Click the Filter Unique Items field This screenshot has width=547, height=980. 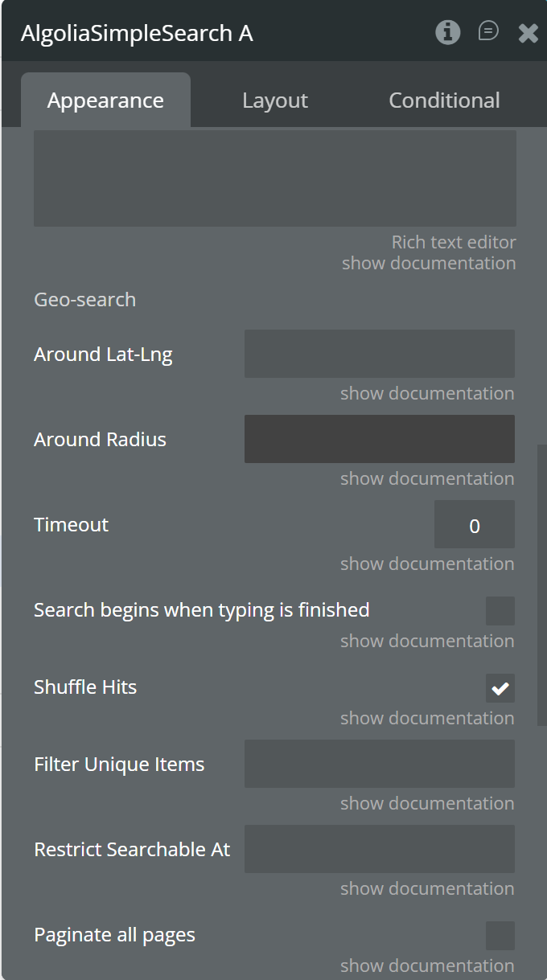[379, 764]
